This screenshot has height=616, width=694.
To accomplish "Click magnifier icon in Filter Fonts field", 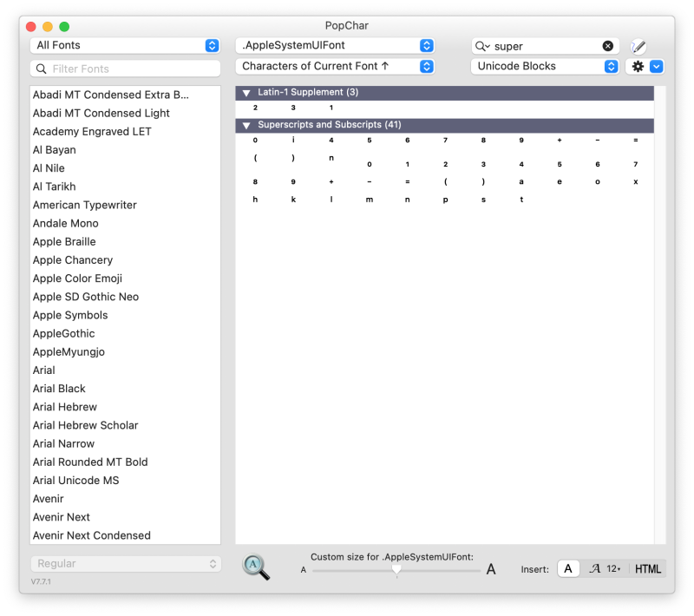I will click(41, 69).
